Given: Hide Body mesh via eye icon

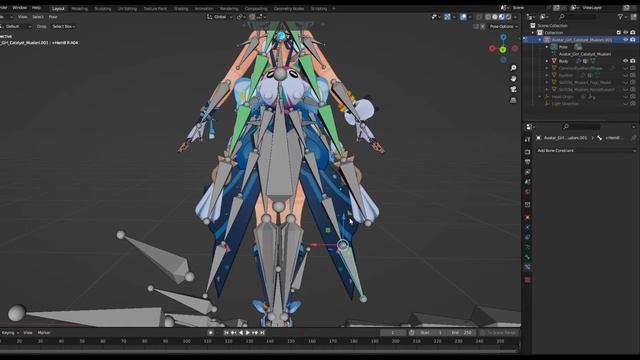Looking at the screenshot, I should tap(626, 61).
